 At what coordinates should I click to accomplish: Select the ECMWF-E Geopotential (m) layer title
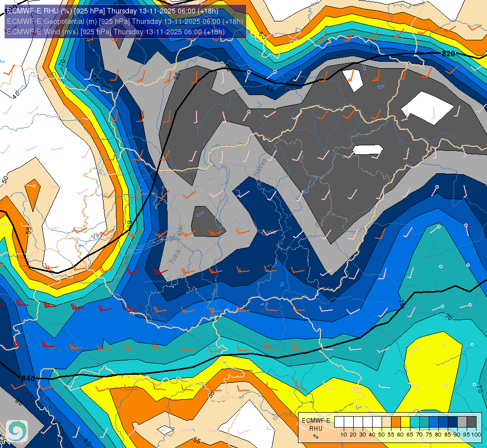pyautogui.click(x=125, y=21)
